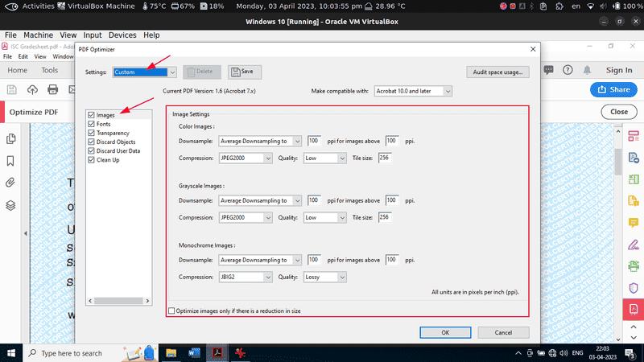644x362 pixels.
Task: Uncheck the Transparency checkbox
Action: tap(91, 133)
